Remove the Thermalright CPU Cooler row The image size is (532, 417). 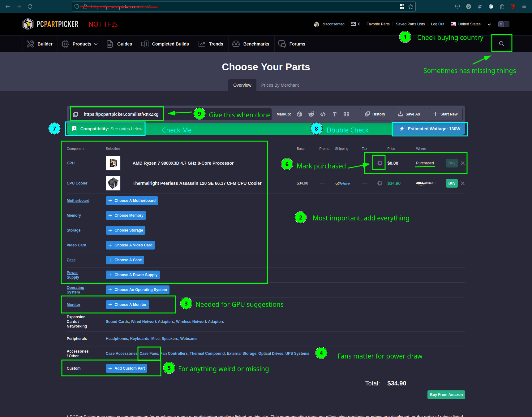point(463,183)
